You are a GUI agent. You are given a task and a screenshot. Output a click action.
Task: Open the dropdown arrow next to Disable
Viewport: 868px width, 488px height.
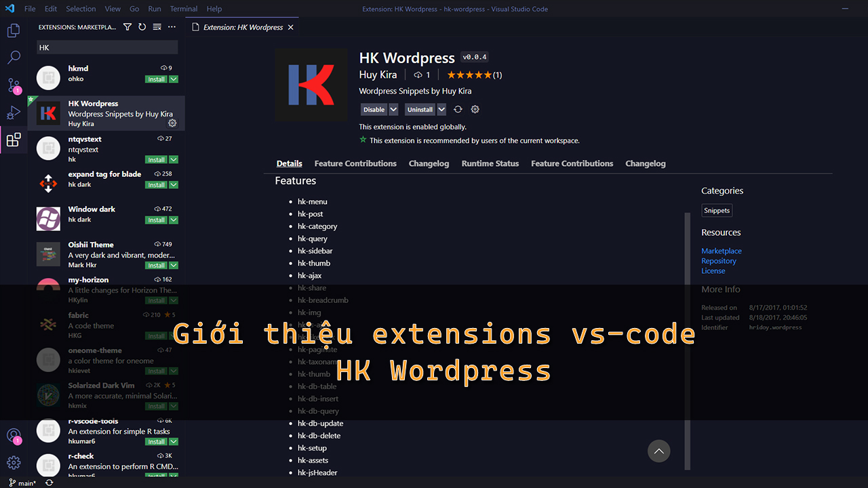coord(393,109)
